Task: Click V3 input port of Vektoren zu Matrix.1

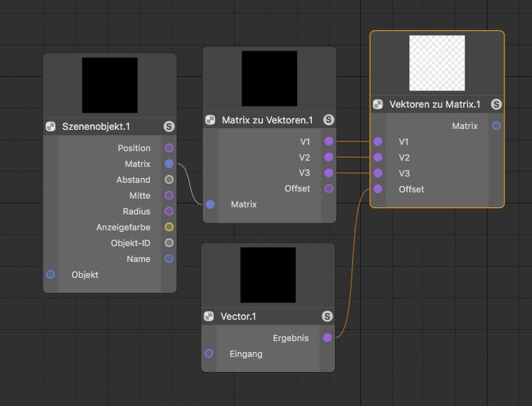Action: (x=378, y=173)
